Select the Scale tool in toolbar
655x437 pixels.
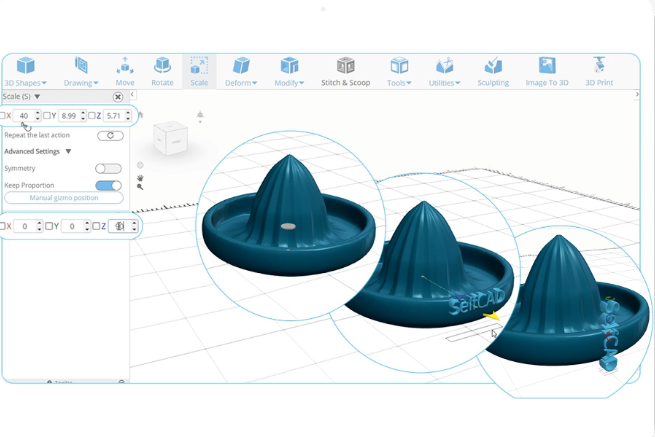click(199, 71)
